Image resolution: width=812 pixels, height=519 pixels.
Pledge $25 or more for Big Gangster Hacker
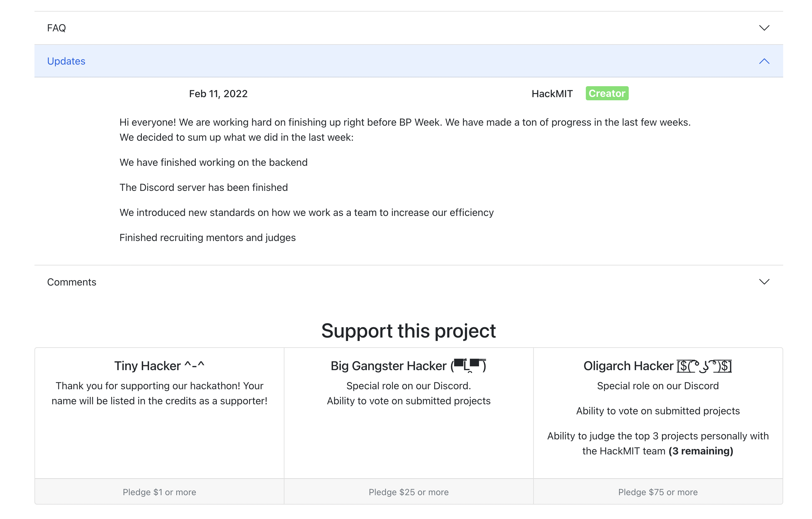click(x=409, y=492)
